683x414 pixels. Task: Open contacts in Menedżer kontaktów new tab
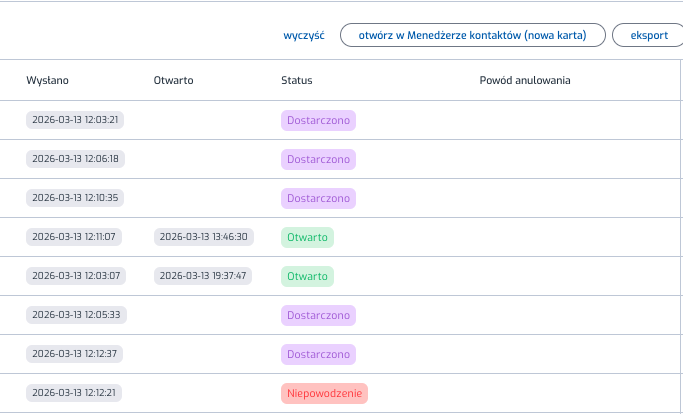click(x=472, y=35)
